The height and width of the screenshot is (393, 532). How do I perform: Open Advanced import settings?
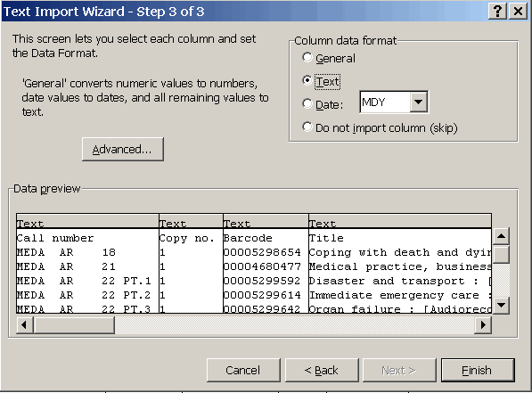click(x=122, y=150)
